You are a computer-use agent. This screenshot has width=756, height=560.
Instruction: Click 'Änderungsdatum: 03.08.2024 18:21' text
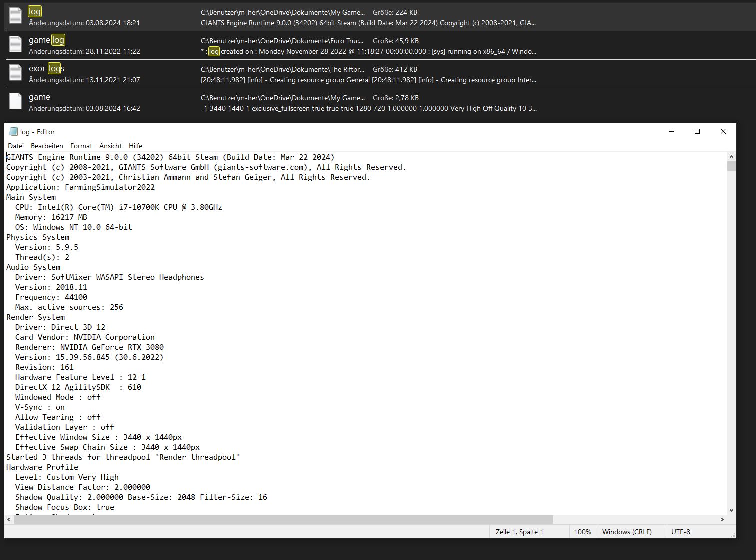click(x=84, y=23)
